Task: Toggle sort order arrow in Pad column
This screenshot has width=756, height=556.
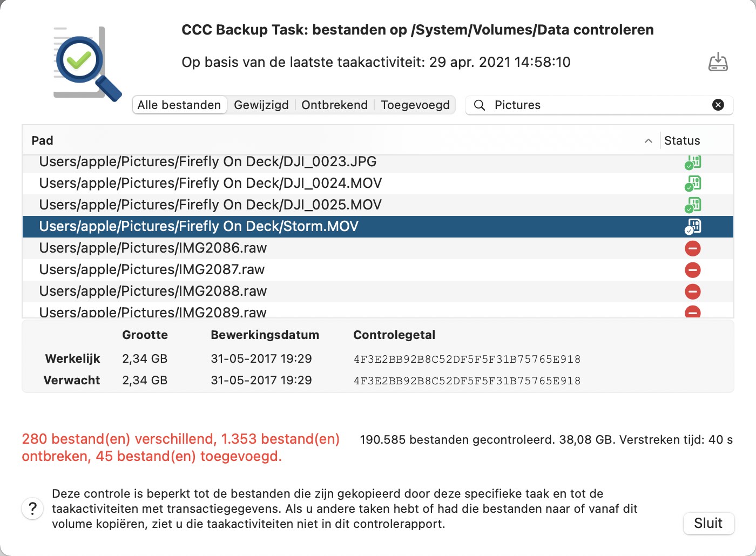Action: tap(649, 141)
